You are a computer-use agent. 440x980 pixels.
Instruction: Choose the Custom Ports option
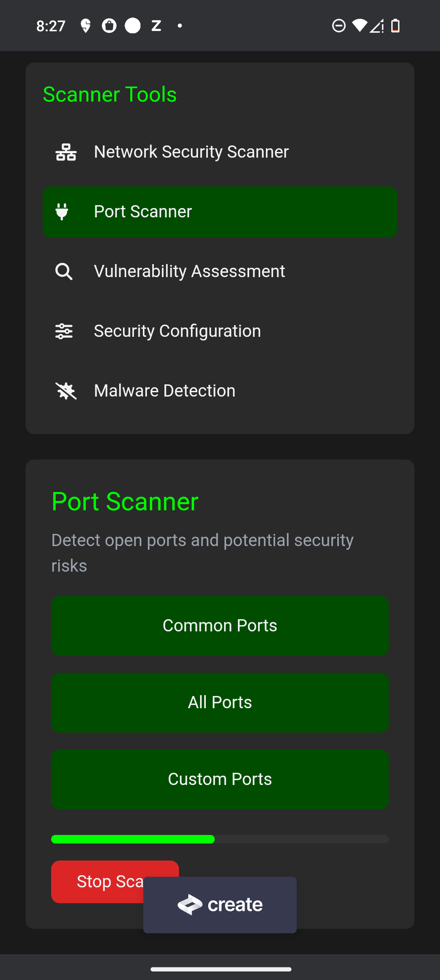(220, 779)
